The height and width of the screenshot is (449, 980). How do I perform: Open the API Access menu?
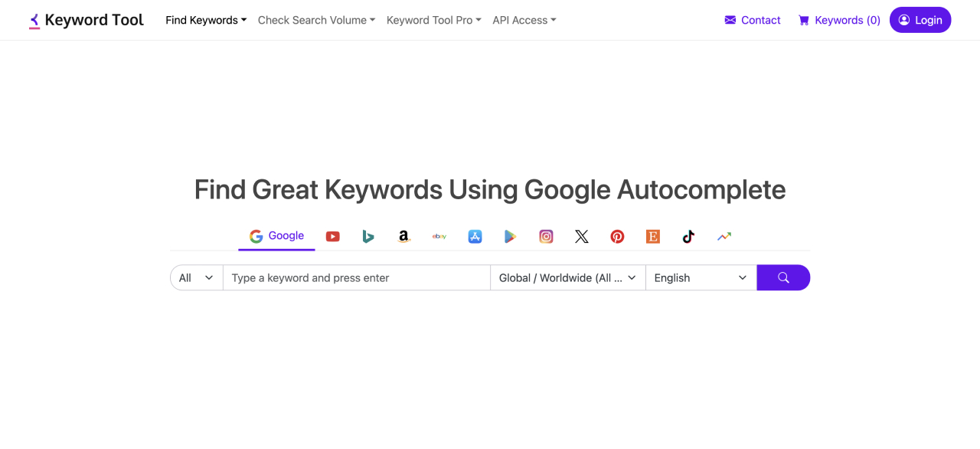pyautogui.click(x=524, y=20)
